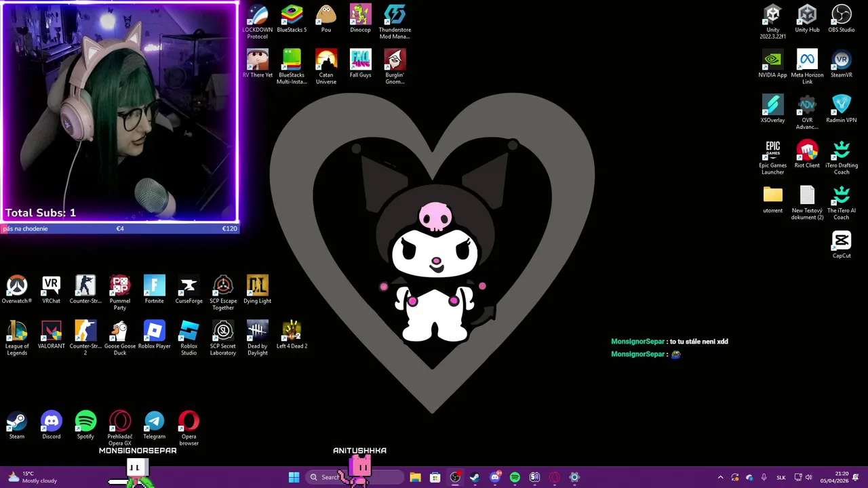The image size is (868, 488).
Task: Select New Textový dokument (2) file
Action: 807,203
